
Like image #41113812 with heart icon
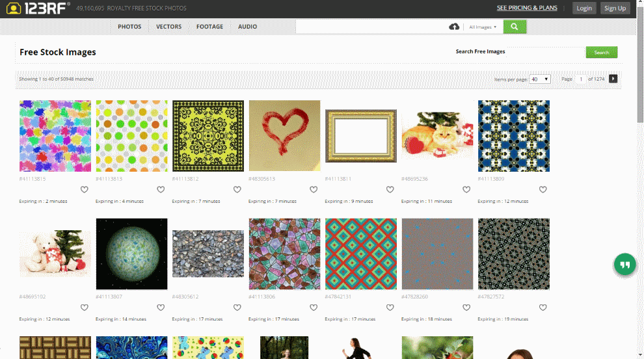pos(237,189)
